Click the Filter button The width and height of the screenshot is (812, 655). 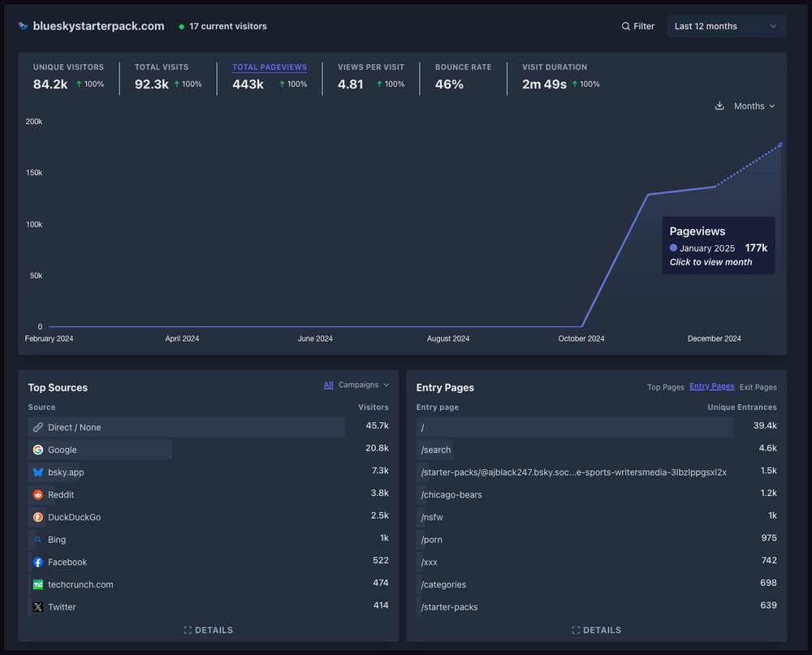click(x=638, y=26)
